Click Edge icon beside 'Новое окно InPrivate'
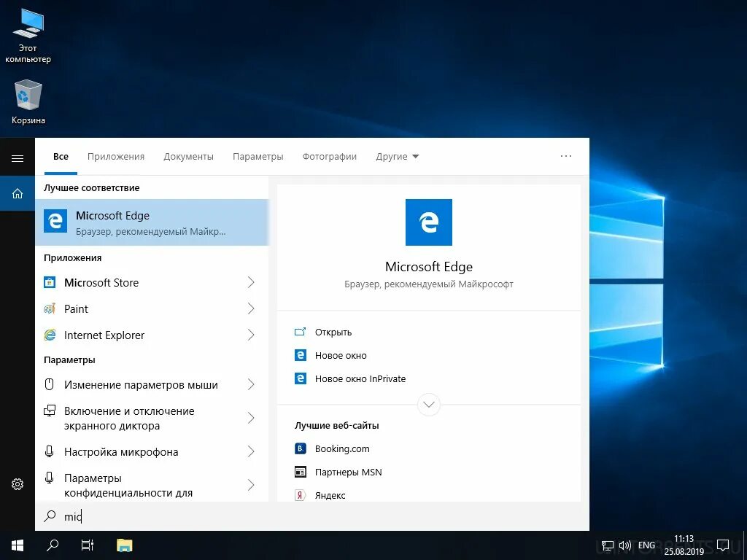This screenshot has width=747, height=560. point(300,378)
